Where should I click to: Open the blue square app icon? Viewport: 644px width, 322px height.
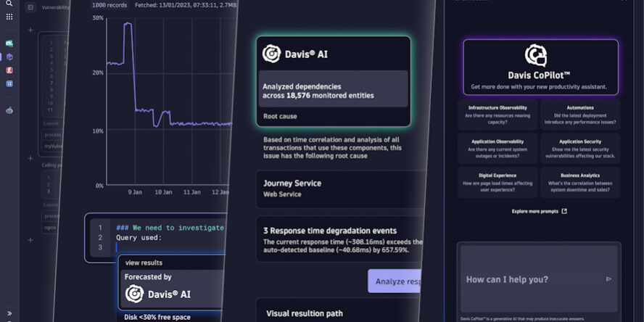(x=9, y=83)
